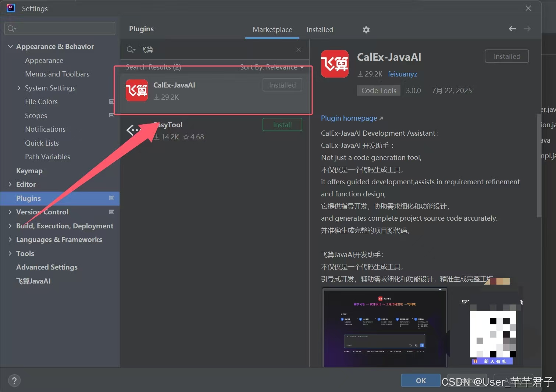Collapse the Appearance & Behavior section
Screen dimensions: 556x392
coord(10,46)
